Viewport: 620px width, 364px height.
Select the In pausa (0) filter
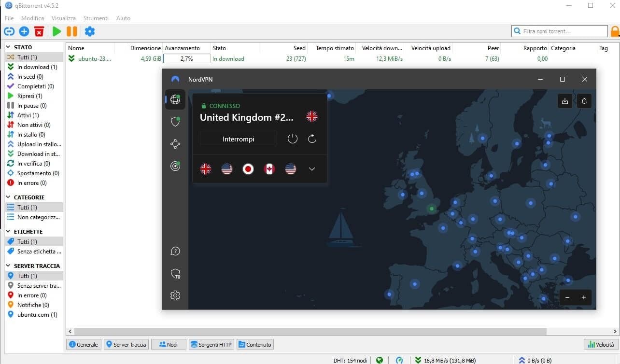point(34,106)
